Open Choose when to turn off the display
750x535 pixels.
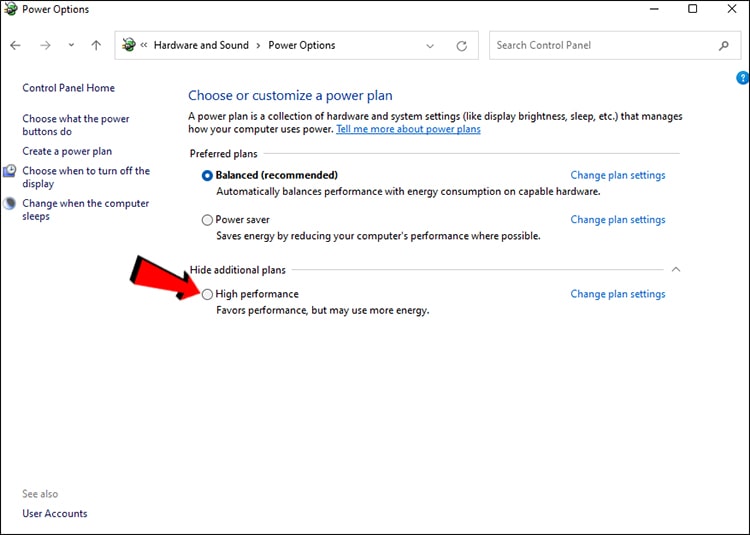tap(86, 177)
